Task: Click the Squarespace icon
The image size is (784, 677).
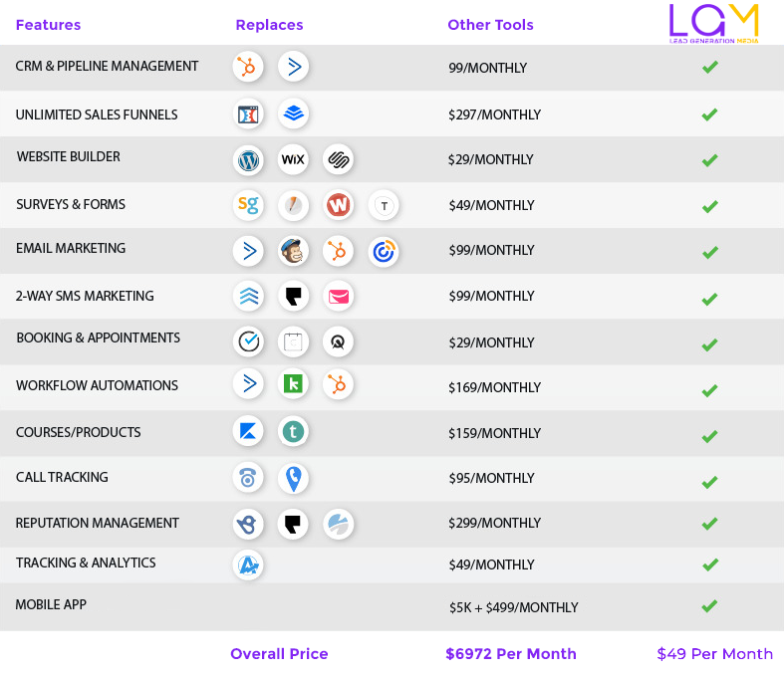Action: tap(339, 159)
